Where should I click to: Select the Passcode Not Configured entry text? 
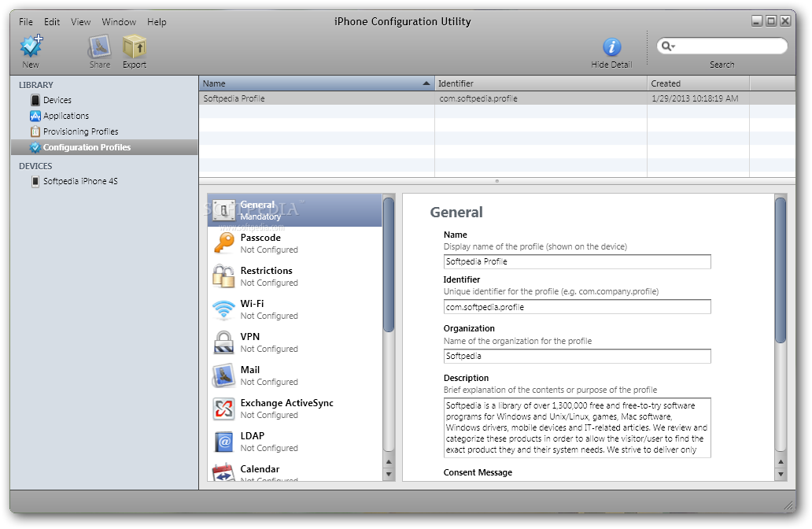pyautogui.click(x=269, y=250)
